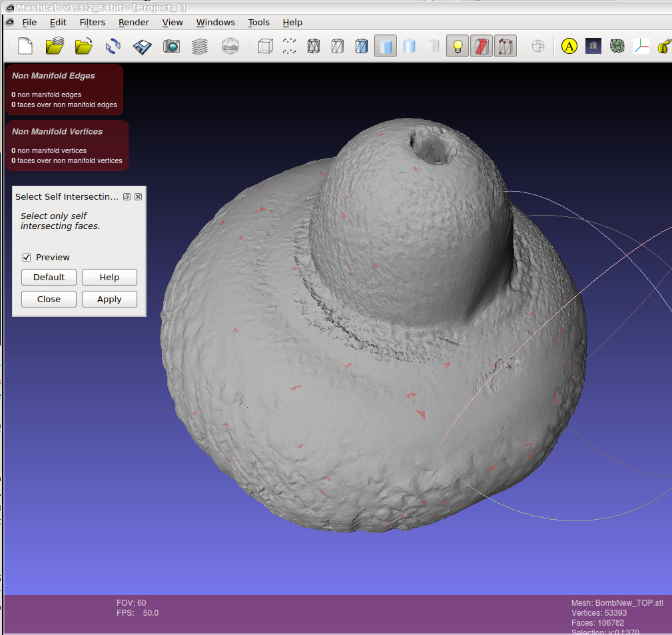The image size is (672, 635).
Task: Toggle the scene light bulb
Action: coord(457,46)
